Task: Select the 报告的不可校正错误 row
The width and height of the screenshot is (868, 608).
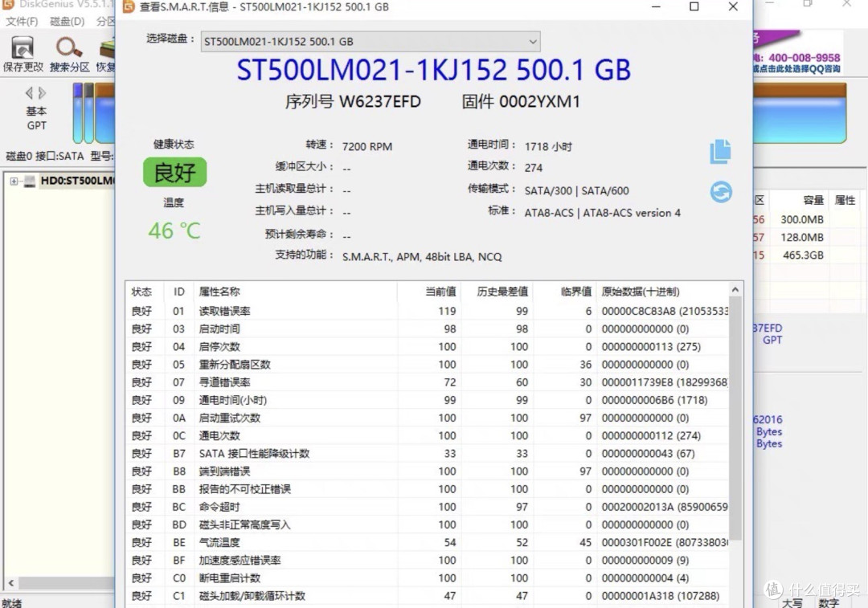Action: 428,488
